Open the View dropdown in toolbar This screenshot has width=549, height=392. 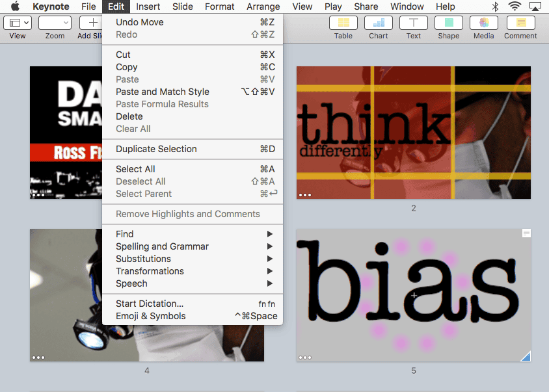tap(18, 23)
